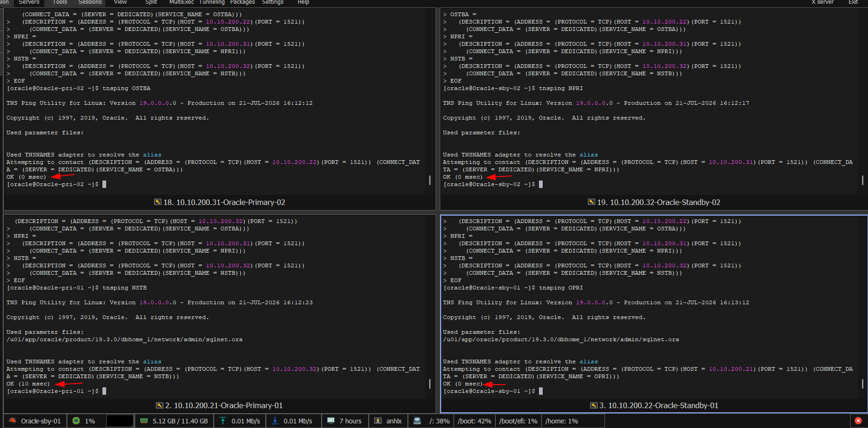Click the disk drive icon in status bar

click(417, 421)
